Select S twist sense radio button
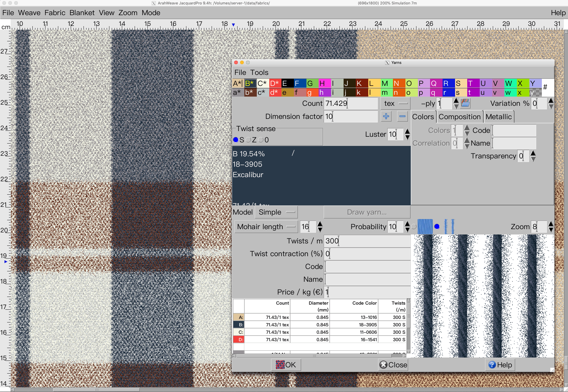Image resolution: width=568 pixels, height=392 pixels. pyautogui.click(x=236, y=140)
